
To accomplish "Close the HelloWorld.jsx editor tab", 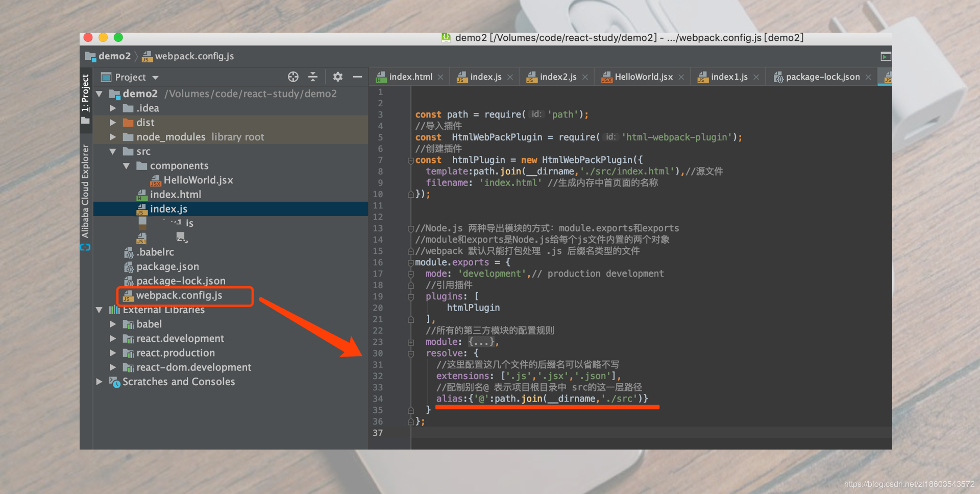I will click(x=681, y=77).
